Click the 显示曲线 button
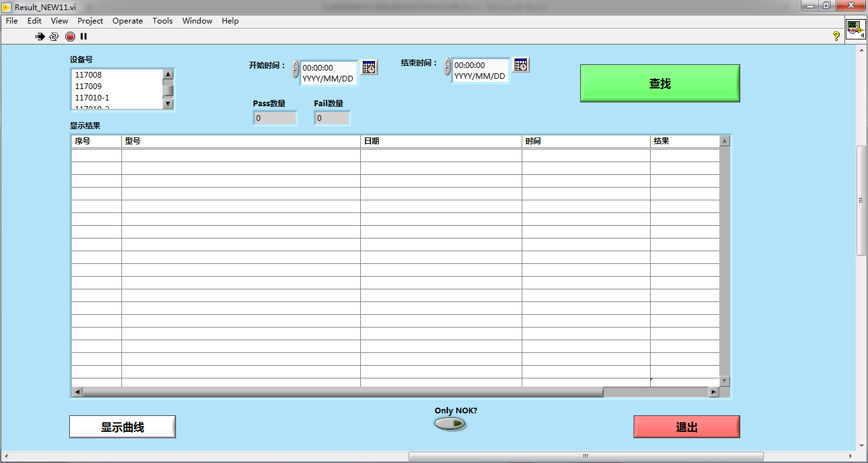The height and width of the screenshot is (463, 868). 123,427
